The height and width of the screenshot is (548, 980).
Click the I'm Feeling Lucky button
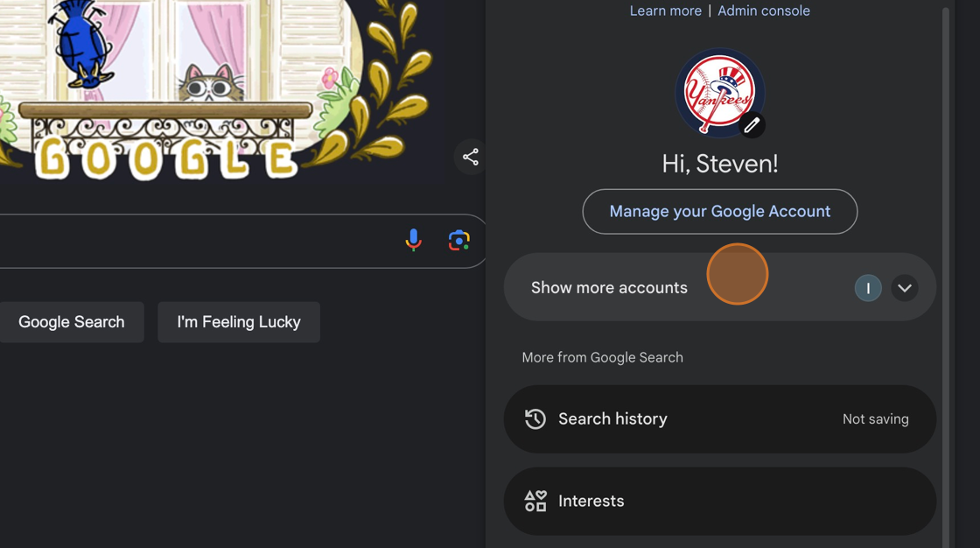[239, 322]
